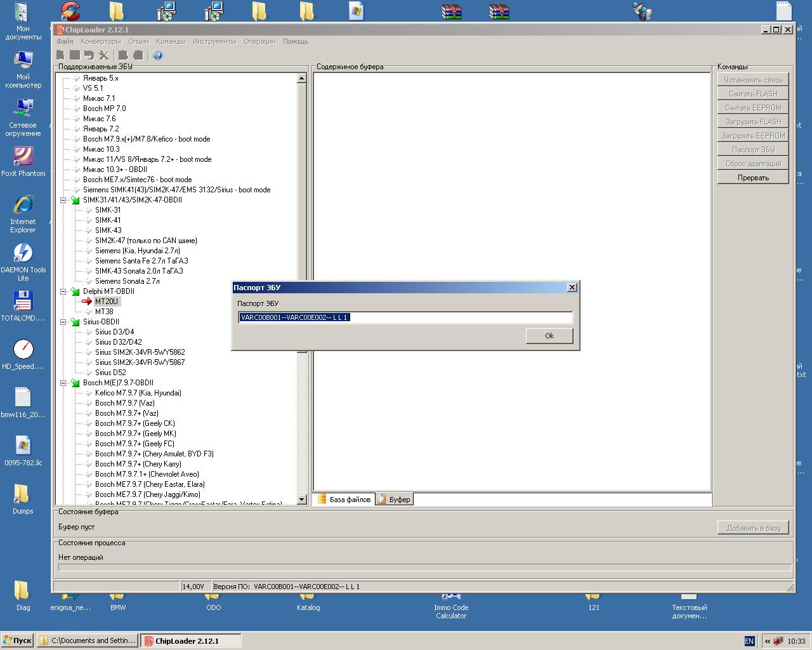Viewport: 812px width, 650px height.
Task: Switch to the Буфер tab
Action: 394,500
